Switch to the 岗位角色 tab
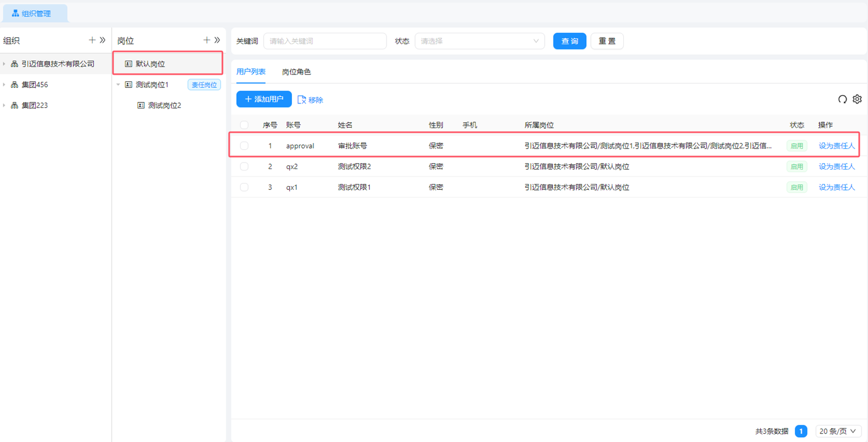 (x=296, y=72)
